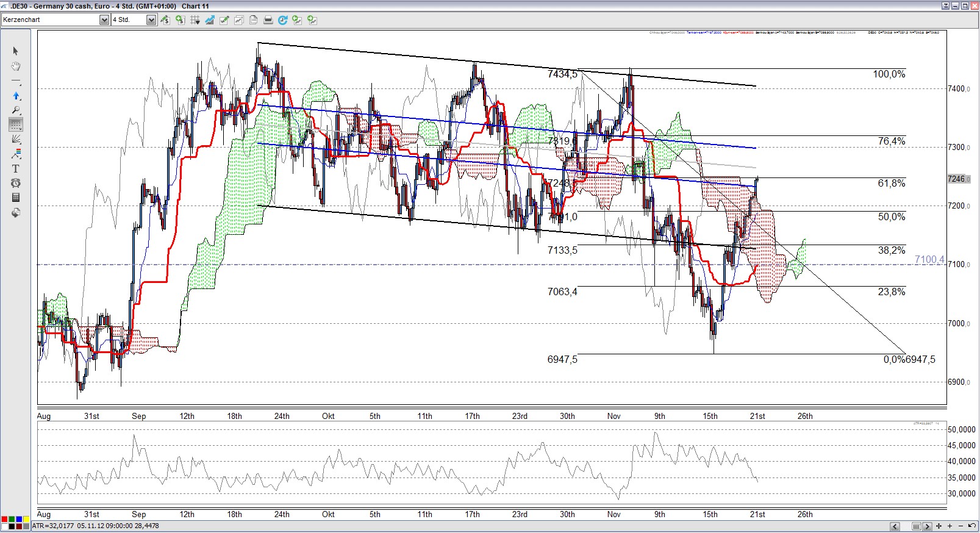The width and height of the screenshot is (980, 533).
Task: Toggle the Fibonacci retracement levels tool
Action: [x=16, y=125]
